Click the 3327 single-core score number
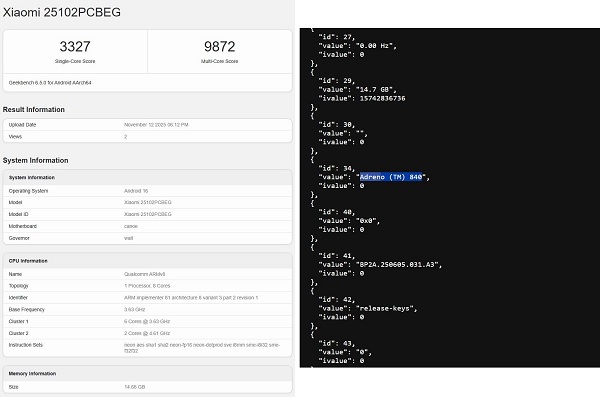This screenshot has width=600, height=397. tap(75, 47)
